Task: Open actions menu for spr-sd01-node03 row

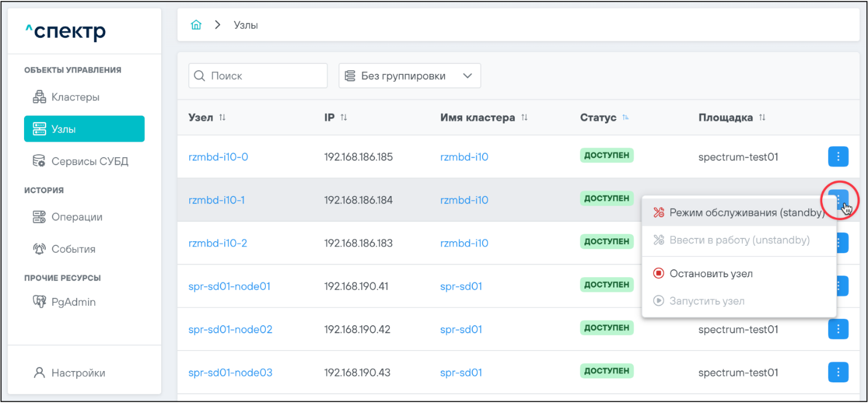Action: 838,372
